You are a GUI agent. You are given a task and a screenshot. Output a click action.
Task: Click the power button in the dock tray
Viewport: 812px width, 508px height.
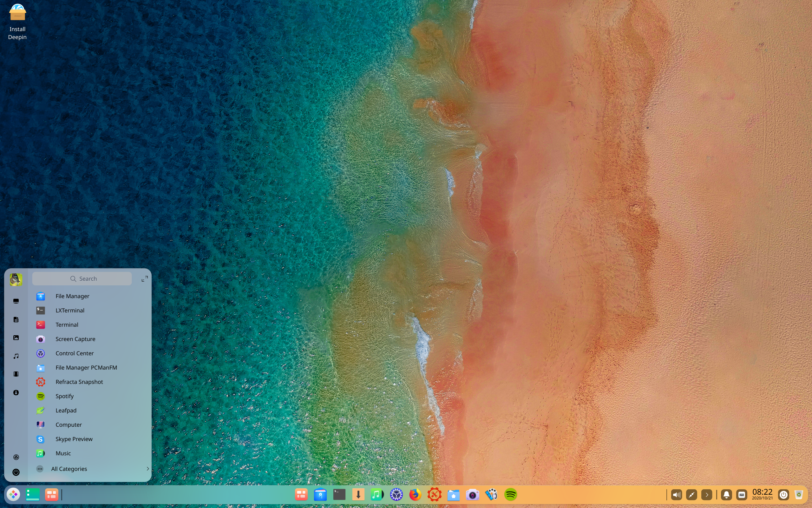tap(783, 495)
